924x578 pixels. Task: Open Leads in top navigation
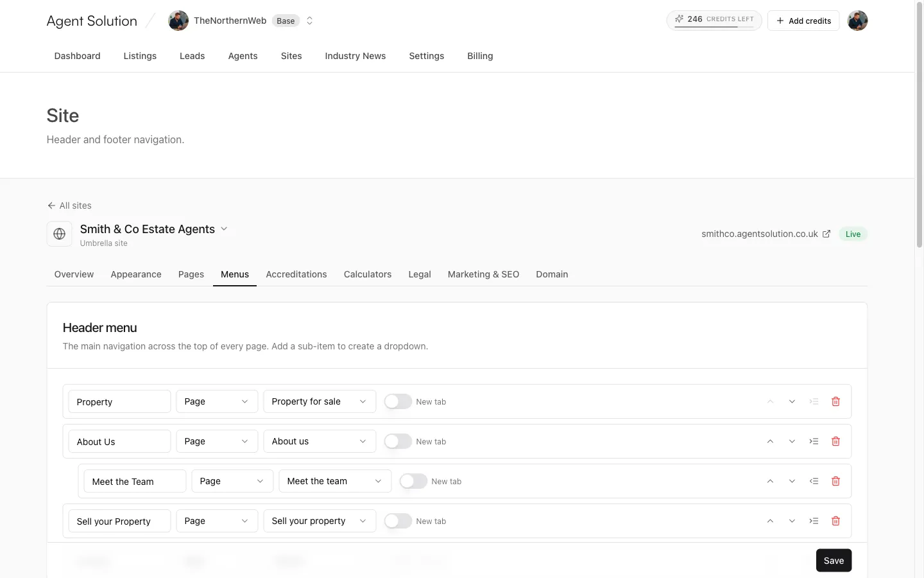pos(192,56)
